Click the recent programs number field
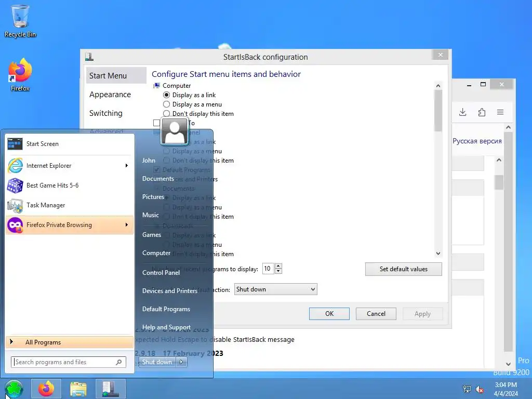 pos(269,269)
